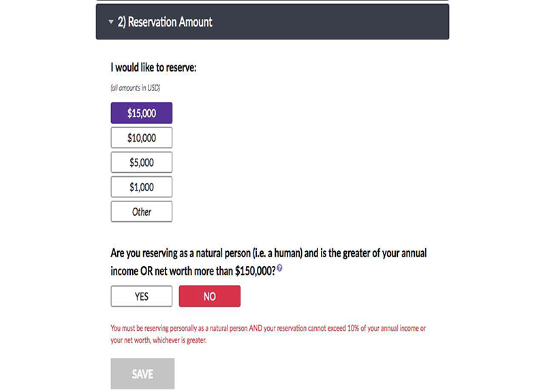Screen dimensions: 545x392
Task: Click the "2) Reservation Amount" header title
Action: [165, 22]
